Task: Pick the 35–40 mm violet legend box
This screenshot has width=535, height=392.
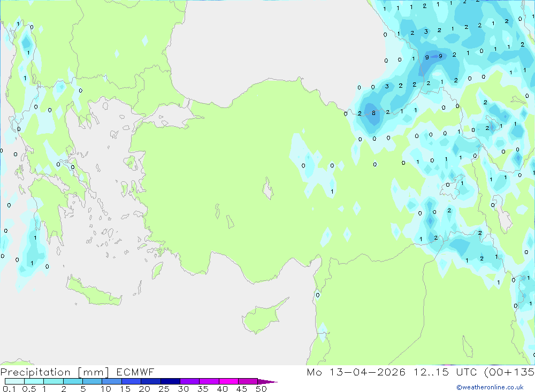Action: (x=209, y=381)
